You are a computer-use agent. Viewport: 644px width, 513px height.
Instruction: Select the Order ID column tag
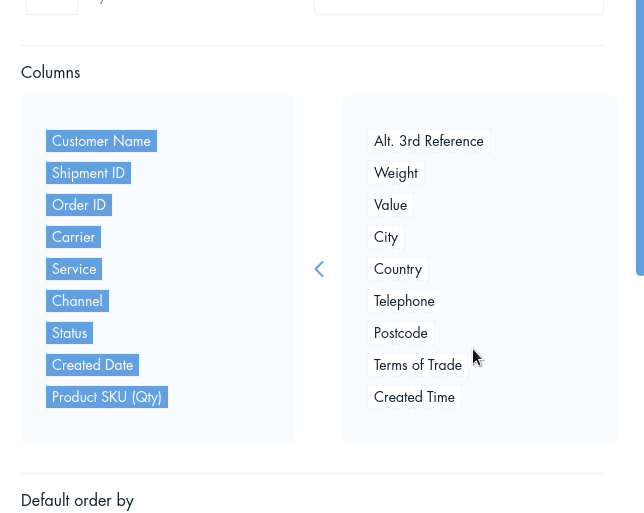[x=79, y=205]
